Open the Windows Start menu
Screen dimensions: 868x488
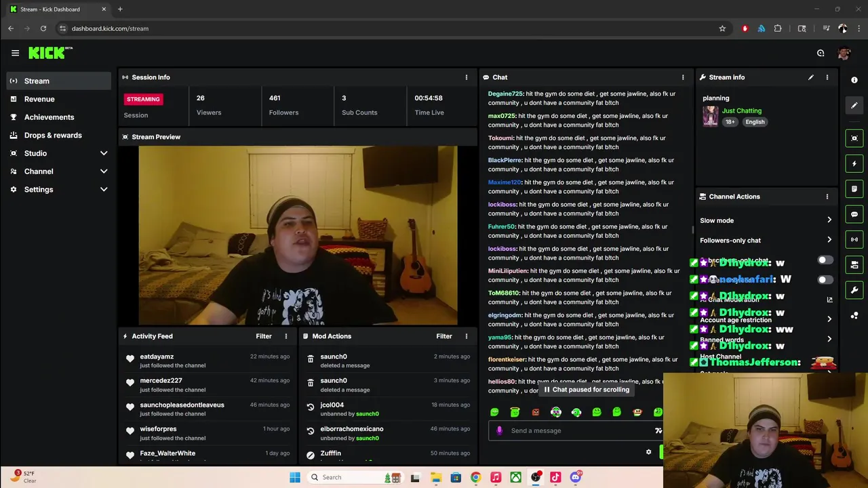pos(295,477)
